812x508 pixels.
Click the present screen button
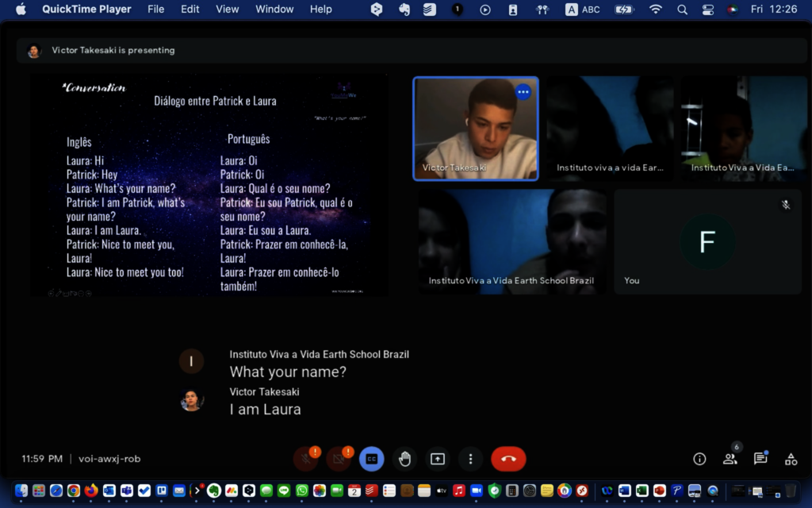[438, 459]
